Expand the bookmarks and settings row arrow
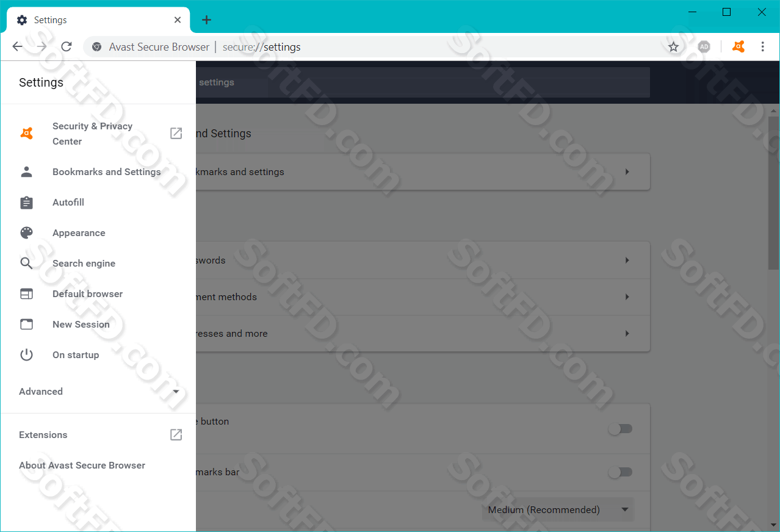780x532 pixels. coord(627,172)
